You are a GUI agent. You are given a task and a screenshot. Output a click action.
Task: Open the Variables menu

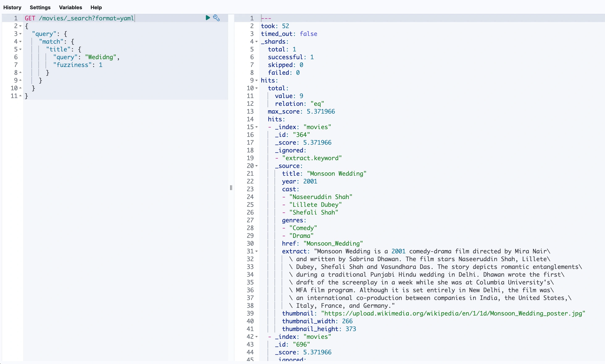click(70, 7)
